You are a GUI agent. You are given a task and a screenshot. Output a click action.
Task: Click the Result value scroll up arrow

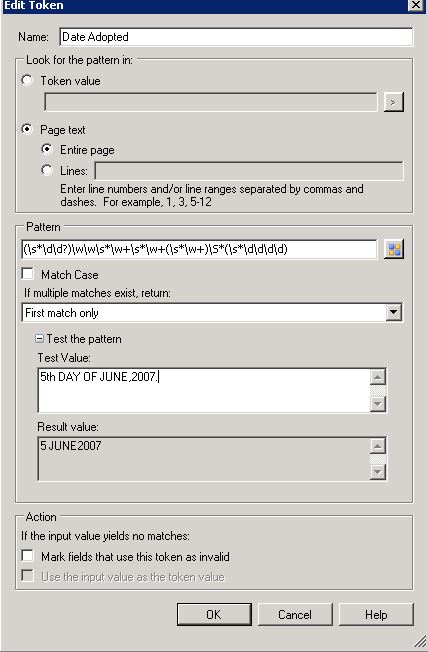(378, 446)
